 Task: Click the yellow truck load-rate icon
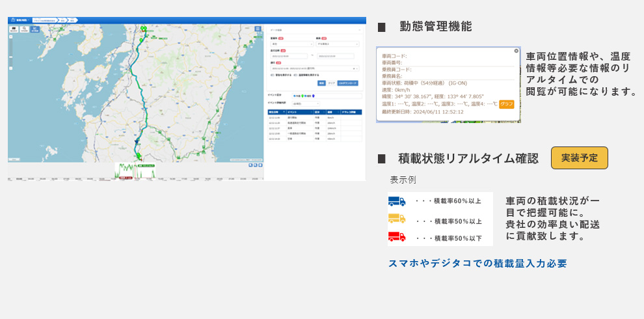pos(396,219)
